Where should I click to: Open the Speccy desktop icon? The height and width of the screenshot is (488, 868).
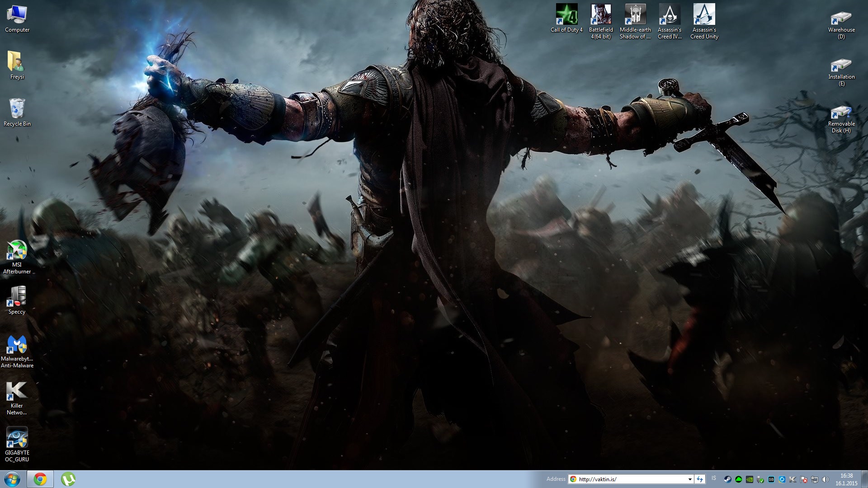pos(17,297)
